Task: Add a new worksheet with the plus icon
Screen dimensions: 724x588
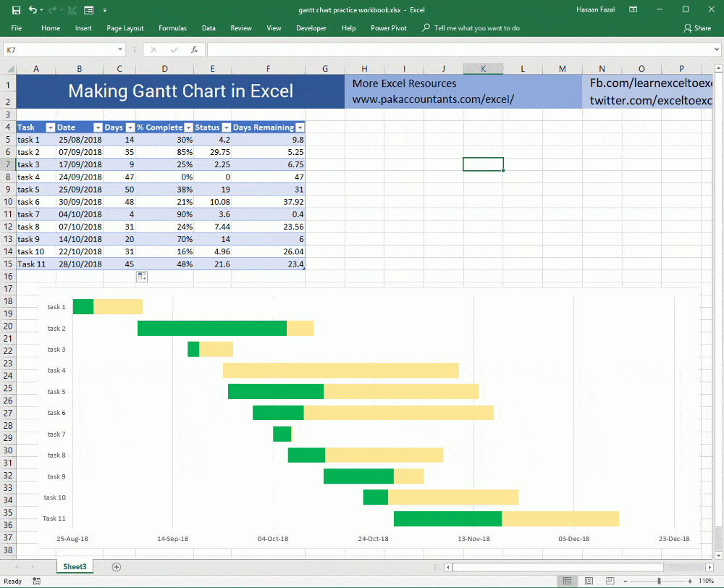Action: (116, 567)
